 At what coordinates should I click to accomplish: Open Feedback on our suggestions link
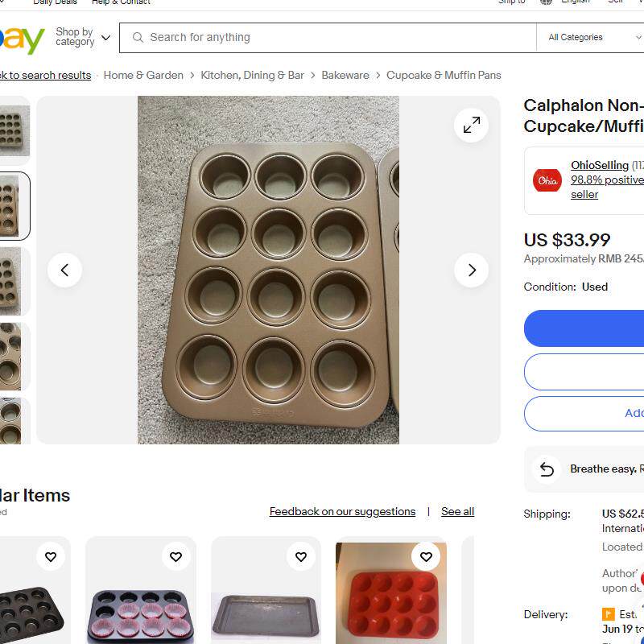tap(342, 512)
